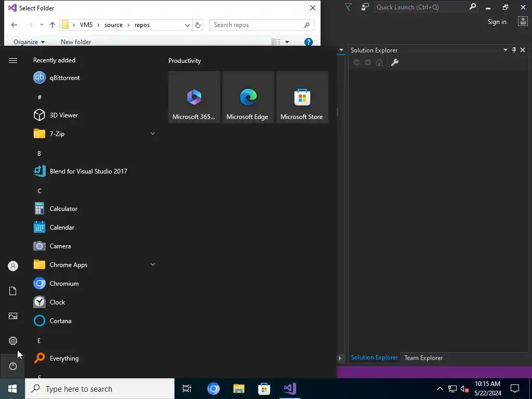Screen dimensions: 532x399
Task: Open Pictures from Start sidebar
Action: pyautogui.click(x=13, y=316)
